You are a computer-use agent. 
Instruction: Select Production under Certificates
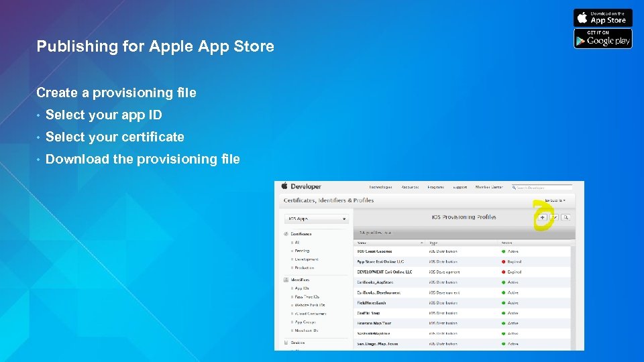(305, 267)
